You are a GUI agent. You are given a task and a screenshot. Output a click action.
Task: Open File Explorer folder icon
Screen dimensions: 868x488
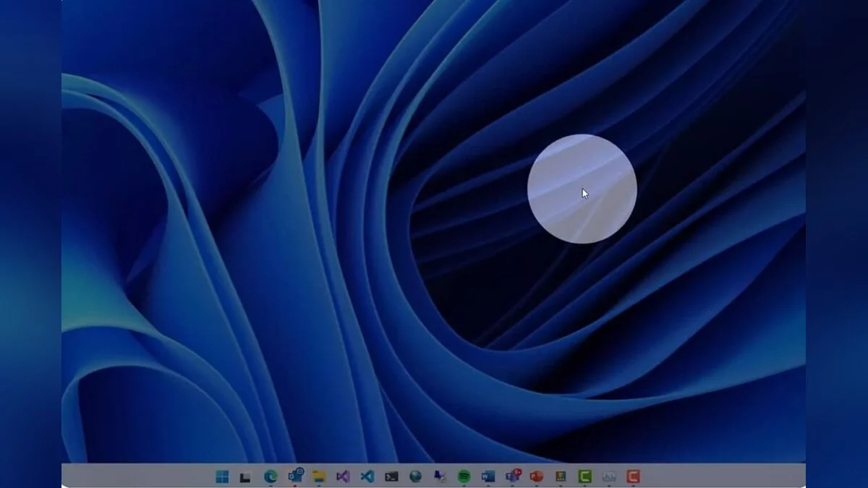319,476
